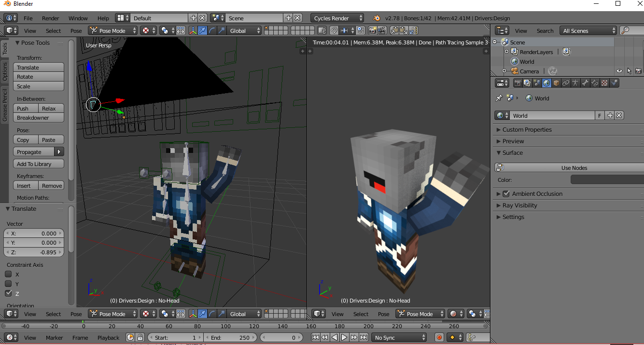Enable the X constraint axis checkbox
644x345 pixels.
coord(8,274)
